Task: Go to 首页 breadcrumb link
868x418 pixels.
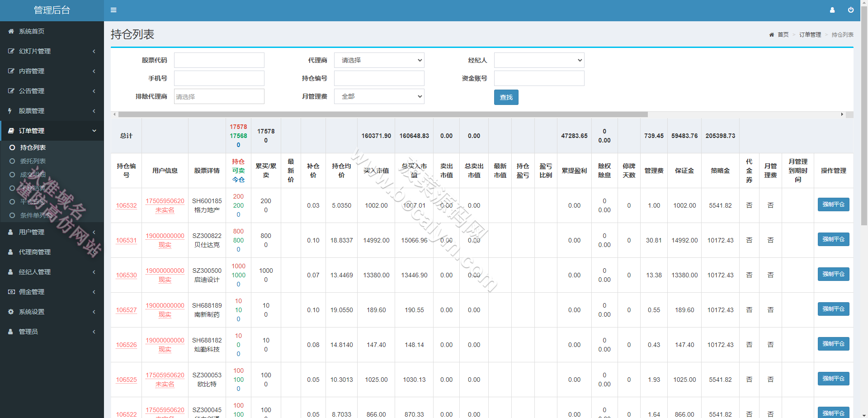Action: click(783, 34)
